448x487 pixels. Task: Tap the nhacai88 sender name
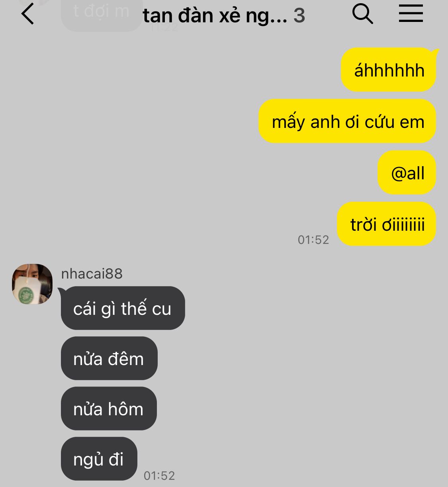(92, 274)
